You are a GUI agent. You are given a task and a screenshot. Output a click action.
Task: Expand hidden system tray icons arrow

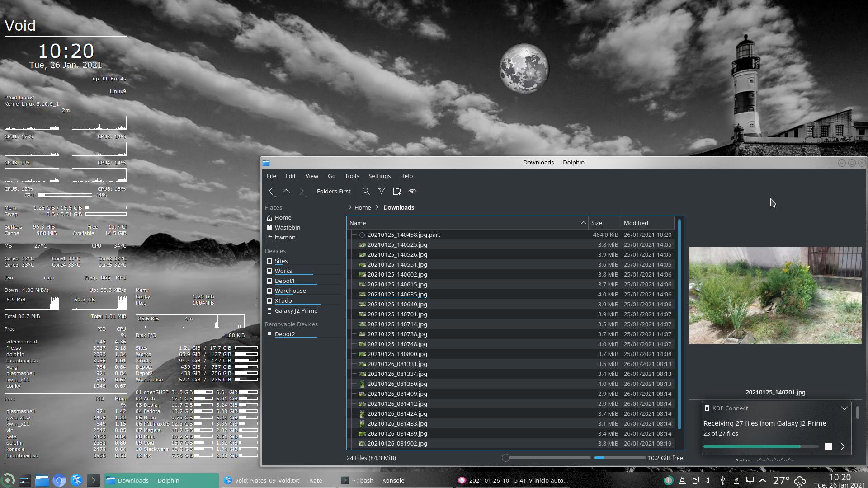763,480
